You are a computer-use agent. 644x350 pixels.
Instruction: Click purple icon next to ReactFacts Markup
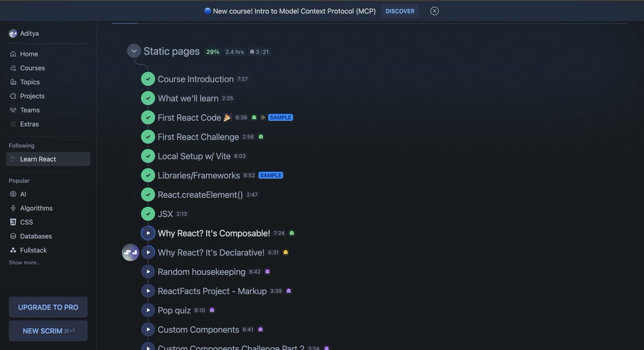(x=289, y=291)
